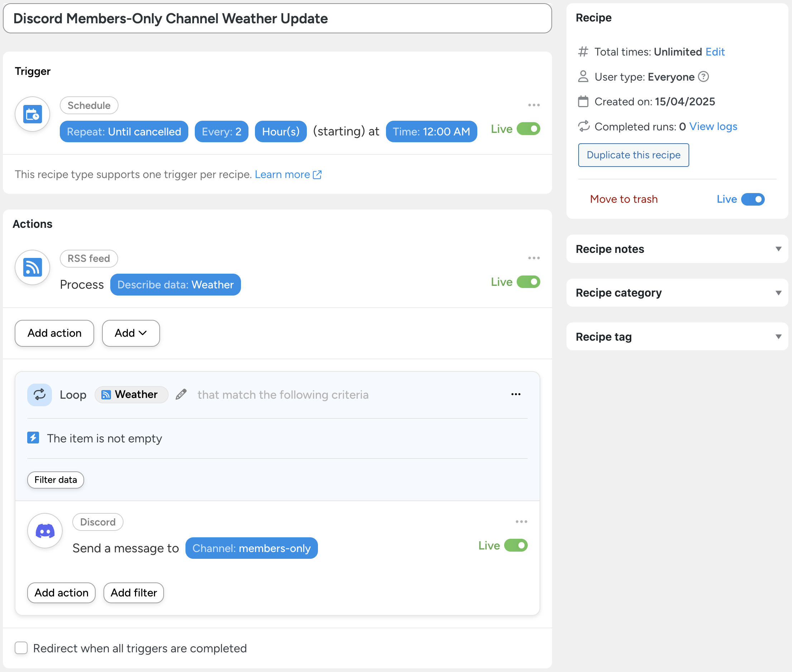792x672 pixels.
Task: Open the Loop block three-dot menu
Action: click(516, 394)
